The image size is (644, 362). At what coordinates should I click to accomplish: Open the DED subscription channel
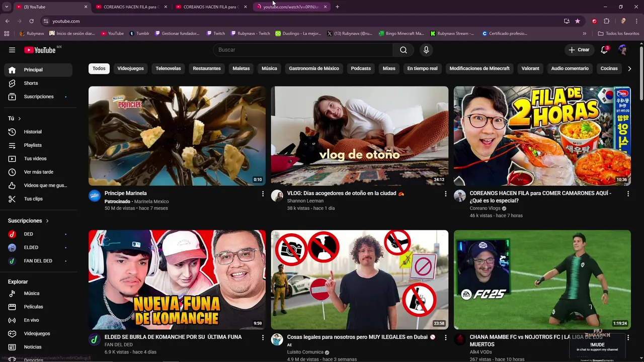[x=38, y=234]
